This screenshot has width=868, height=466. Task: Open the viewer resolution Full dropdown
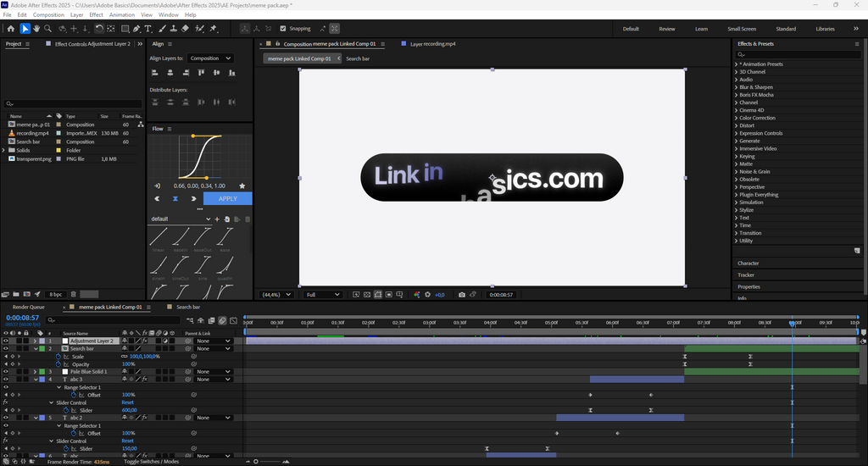323,295
